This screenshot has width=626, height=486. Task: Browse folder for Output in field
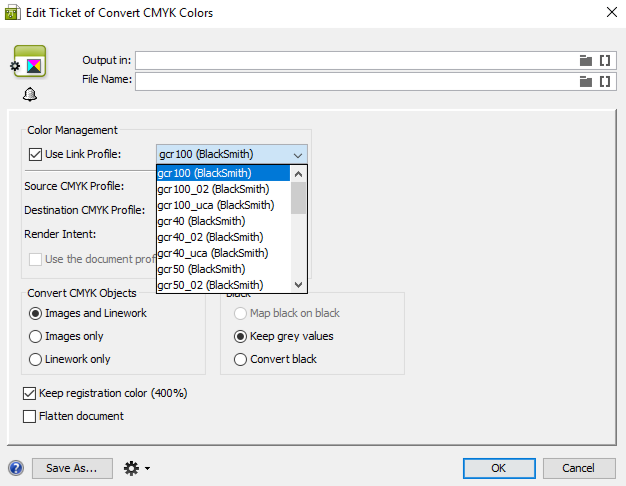586,61
